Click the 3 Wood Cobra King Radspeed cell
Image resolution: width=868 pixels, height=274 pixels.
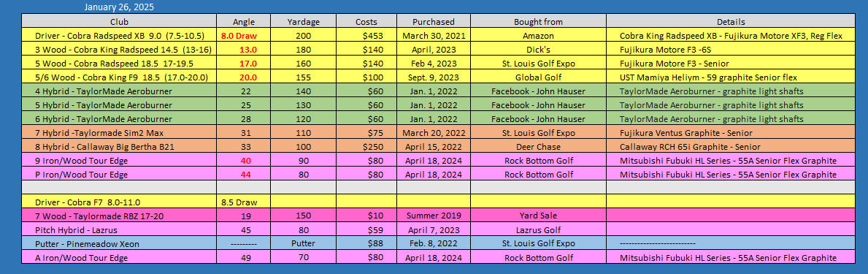pos(118,49)
